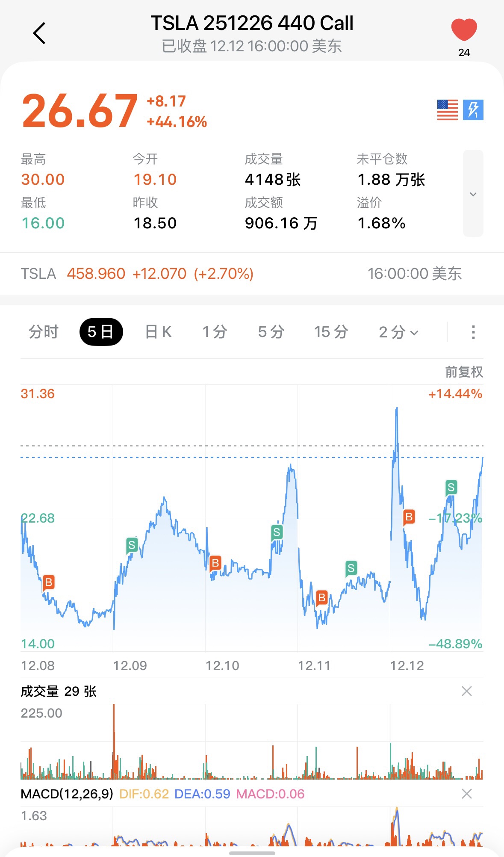Tap the B buy marker on 12.08
The height and width of the screenshot is (857, 504).
pyautogui.click(x=49, y=582)
